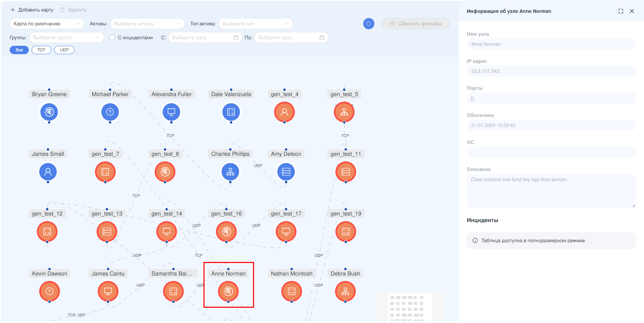This screenshot has width=644, height=323.
Task: Select the Amy Deleon server node icon
Action: 286,172
